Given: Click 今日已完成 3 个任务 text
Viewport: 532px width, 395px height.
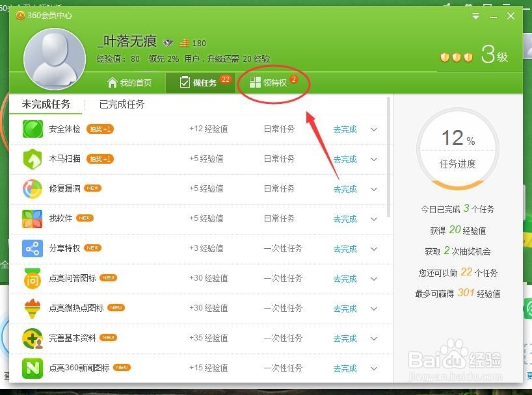Looking at the screenshot, I should click(x=458, y=209).
